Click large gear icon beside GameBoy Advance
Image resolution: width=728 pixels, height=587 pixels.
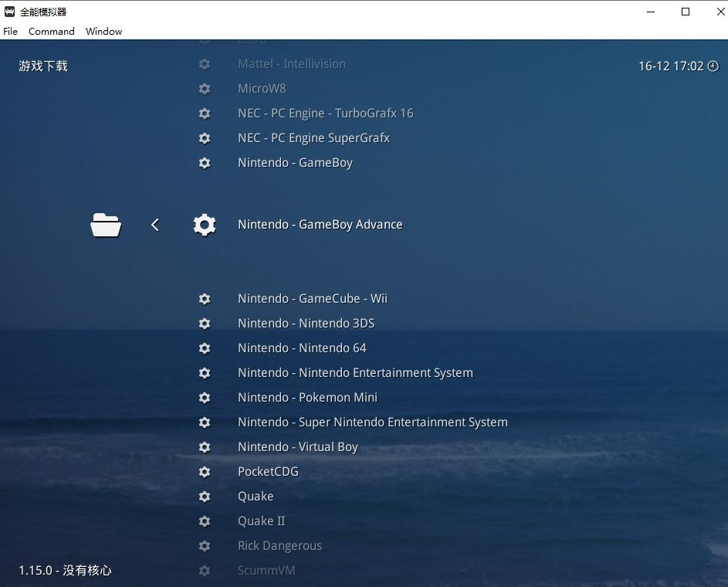point(205,225)
